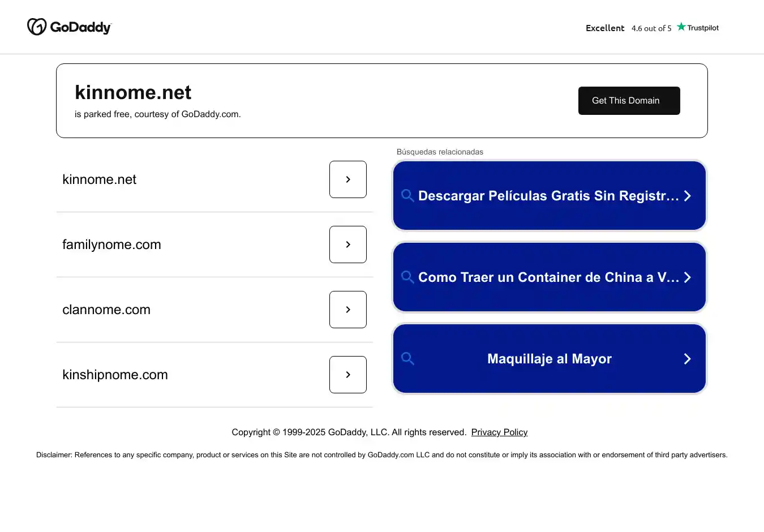Click search icon beside Como Traer un Container

(407, 277)
